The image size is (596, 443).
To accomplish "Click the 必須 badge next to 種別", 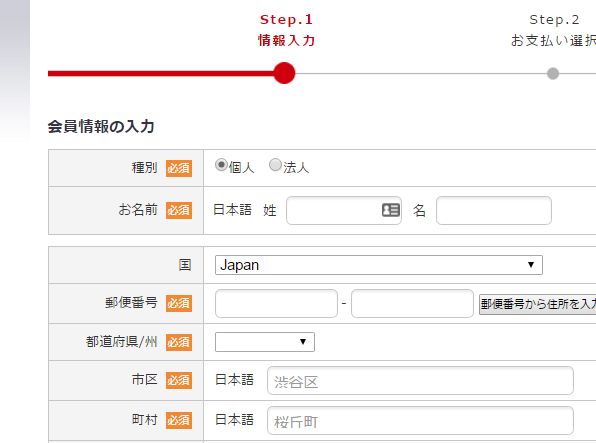I will (x=179, y=168).
